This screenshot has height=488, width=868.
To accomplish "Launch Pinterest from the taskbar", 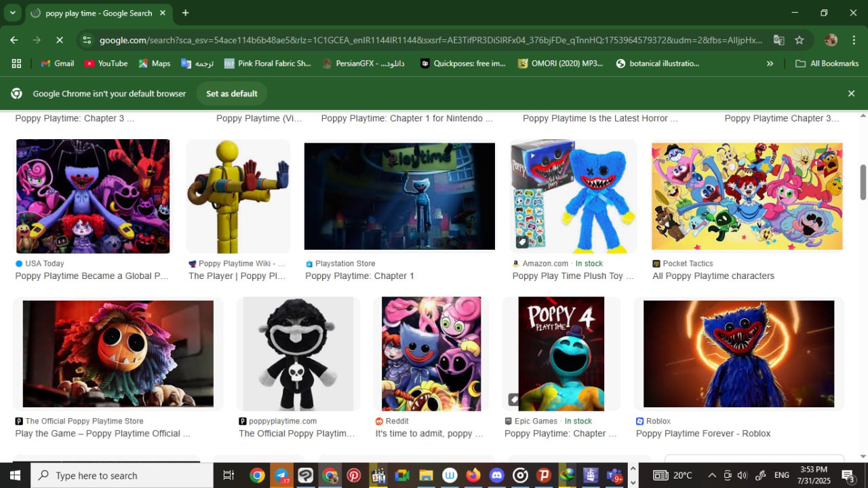I will point(354,475).
